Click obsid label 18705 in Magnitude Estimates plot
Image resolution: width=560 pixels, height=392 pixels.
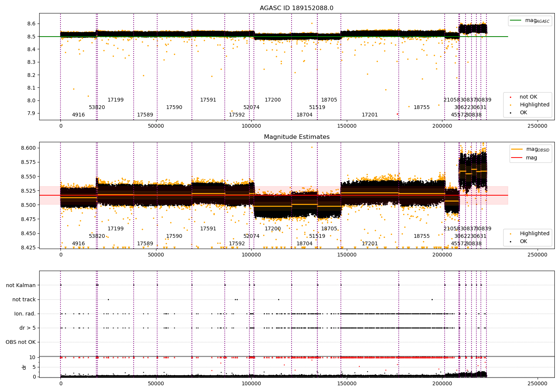click(329, 229)
